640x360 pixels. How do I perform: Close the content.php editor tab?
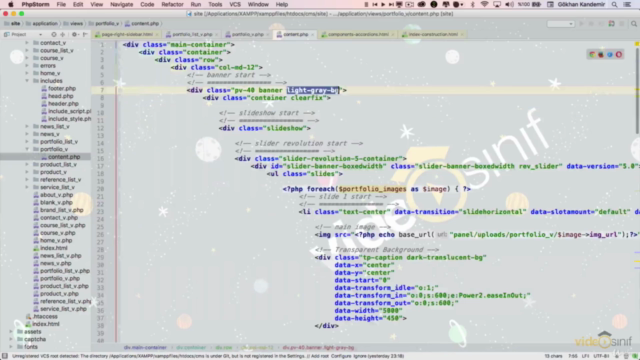pyautogui.click(x=313, y=35)
